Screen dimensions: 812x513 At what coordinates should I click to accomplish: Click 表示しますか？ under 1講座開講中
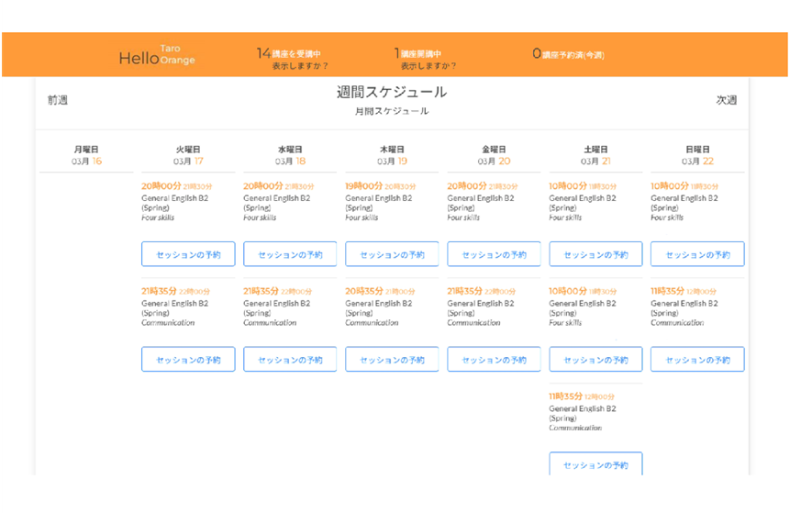[428, 66]
